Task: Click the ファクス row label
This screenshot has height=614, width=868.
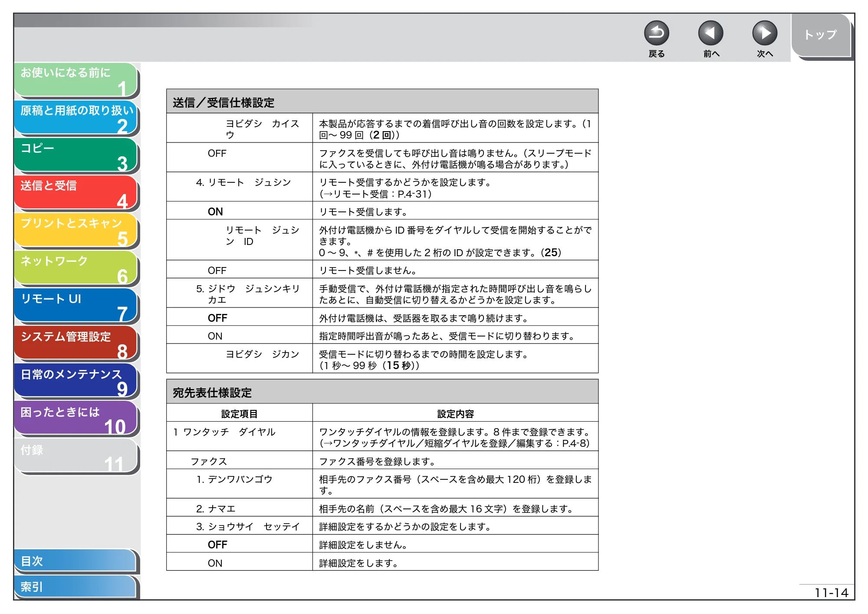Action: tap(209, 462)
